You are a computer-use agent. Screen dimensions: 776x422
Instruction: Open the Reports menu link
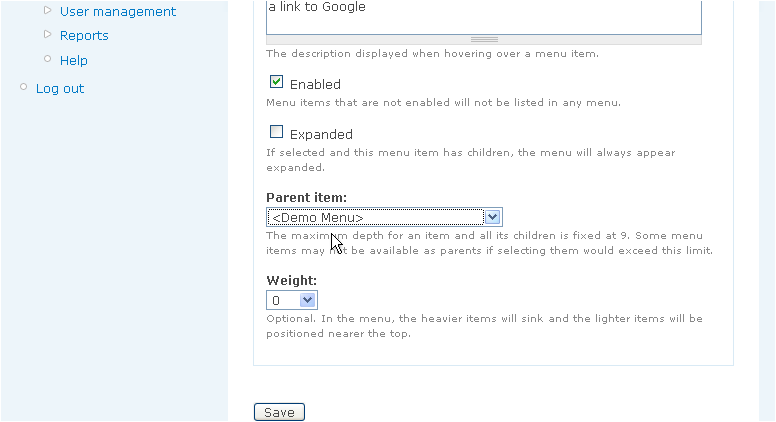tap(84, 36)
